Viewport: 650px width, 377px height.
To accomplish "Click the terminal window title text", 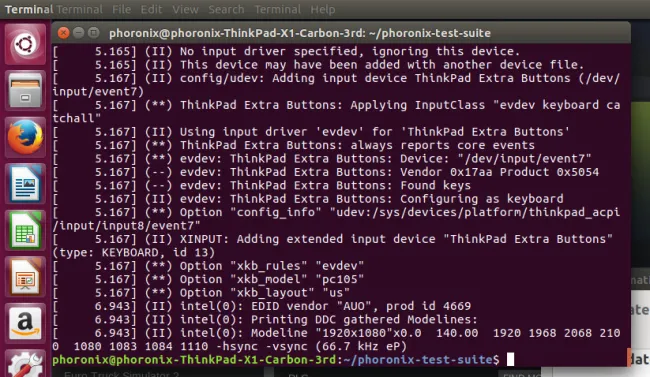I will 300,33.
